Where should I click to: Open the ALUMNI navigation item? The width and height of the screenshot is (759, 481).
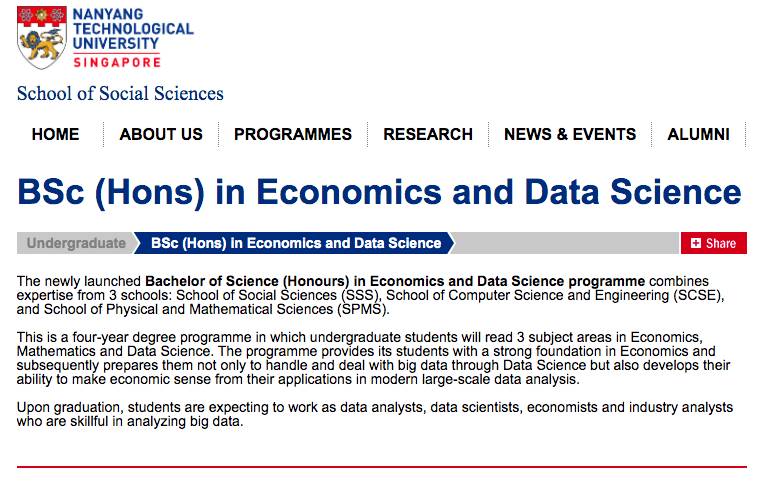pos(698,134)
